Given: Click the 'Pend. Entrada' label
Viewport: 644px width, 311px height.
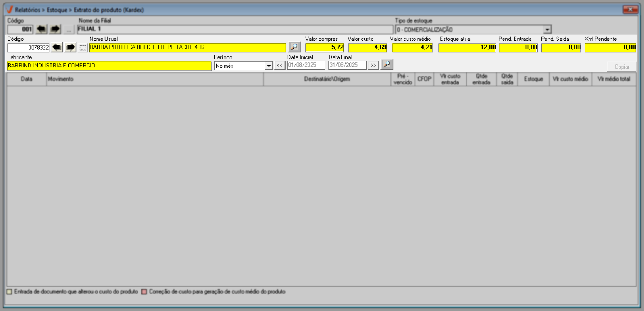Looking at the screenshot, I should pos(515,39).
